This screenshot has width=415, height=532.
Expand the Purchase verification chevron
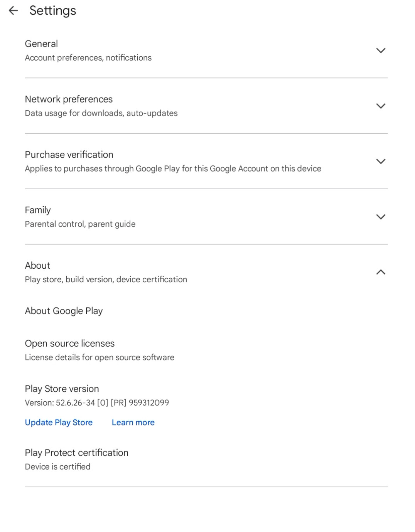click(x=381, y=162)
